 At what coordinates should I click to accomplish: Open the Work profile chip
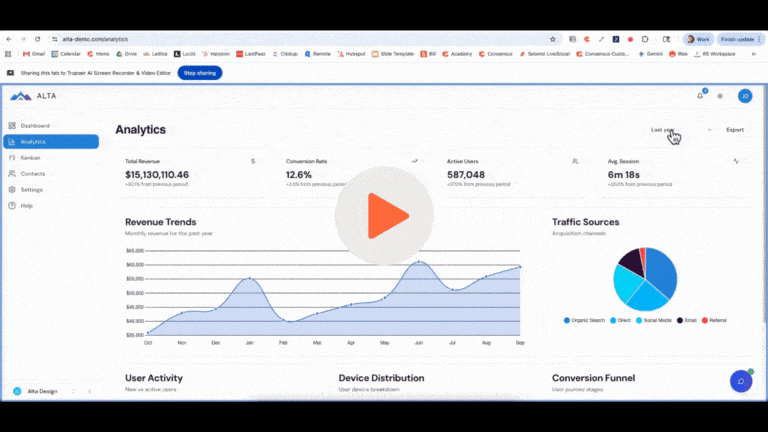pyautogui.click(x=698, y=39)
